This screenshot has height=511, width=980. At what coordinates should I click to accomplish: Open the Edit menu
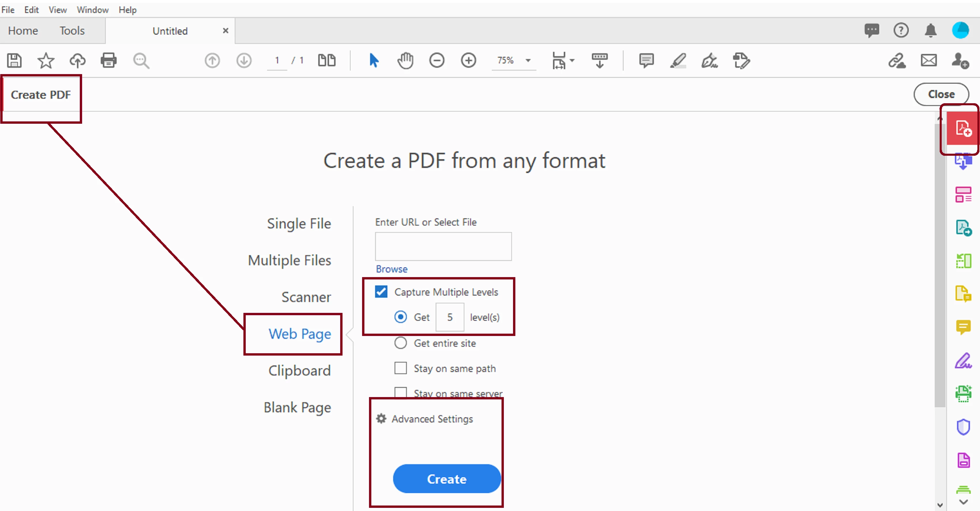[x=31, y=10]
